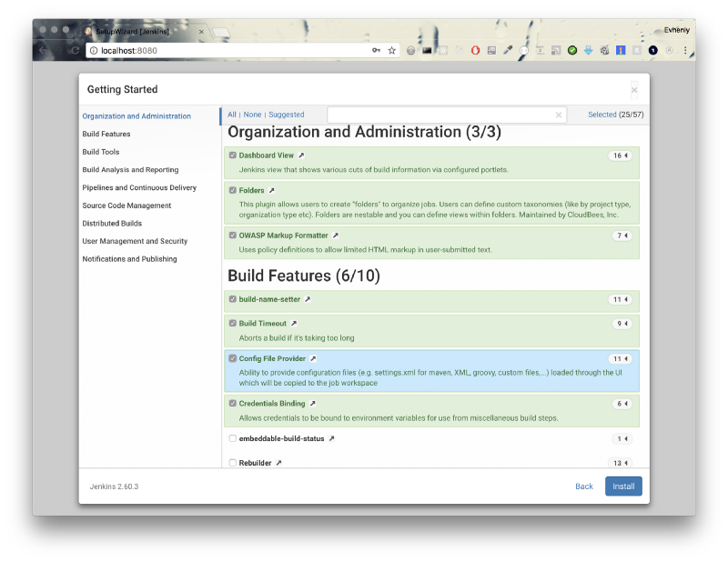Select All plugins link

(x=232, y=115)
